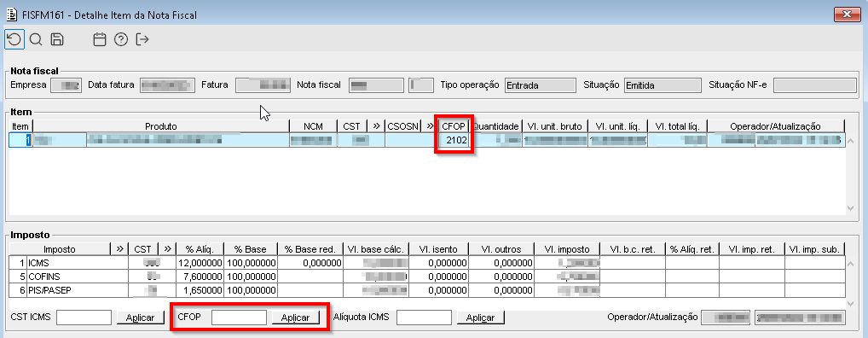Click the Situação field showing Emitida
Screen dimensions: 868x338
coord(663,85)
